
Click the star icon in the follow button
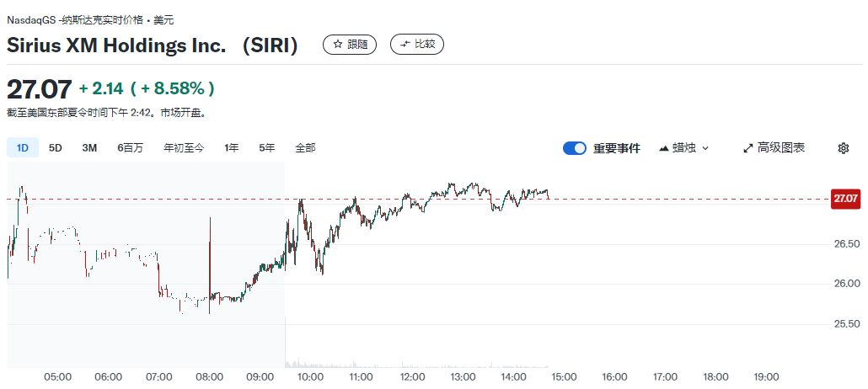click(x=338, y=45)
